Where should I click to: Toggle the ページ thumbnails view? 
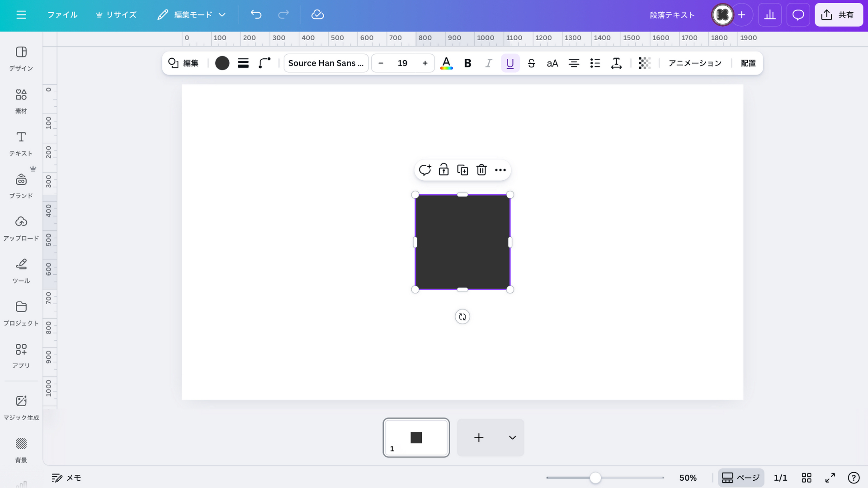[741, 478]
